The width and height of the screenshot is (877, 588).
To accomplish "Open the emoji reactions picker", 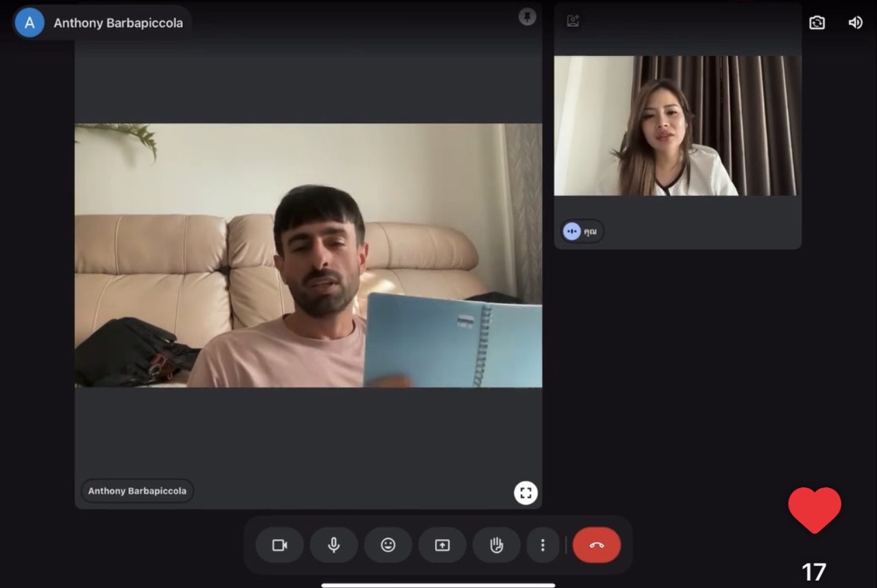I will [388, 545].
